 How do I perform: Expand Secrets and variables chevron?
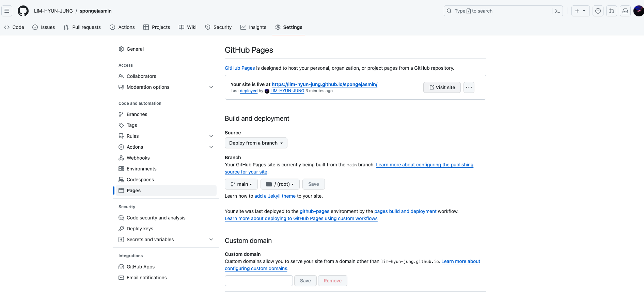click(211, 240)
